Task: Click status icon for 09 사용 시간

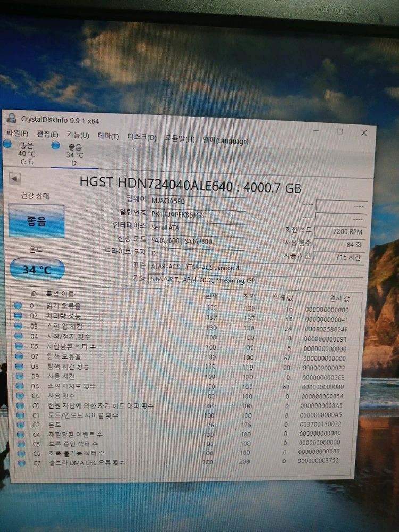Action: tap(20, 376)
